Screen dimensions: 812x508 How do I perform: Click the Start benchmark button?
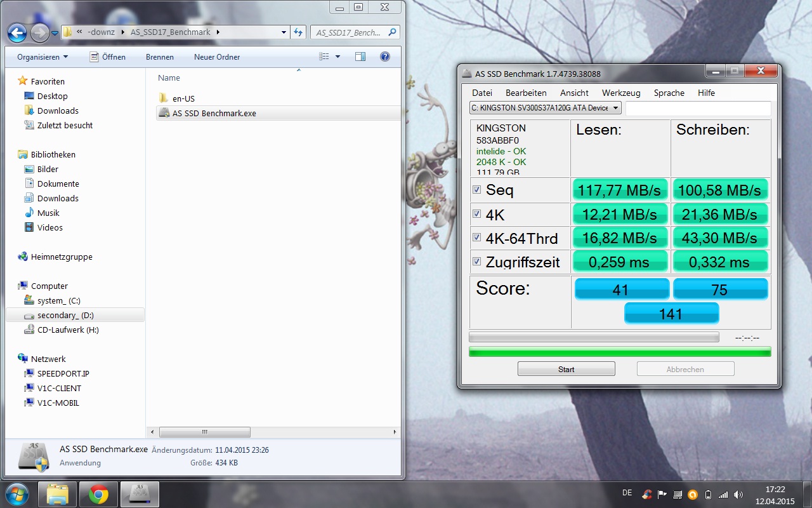pos(566,369)
